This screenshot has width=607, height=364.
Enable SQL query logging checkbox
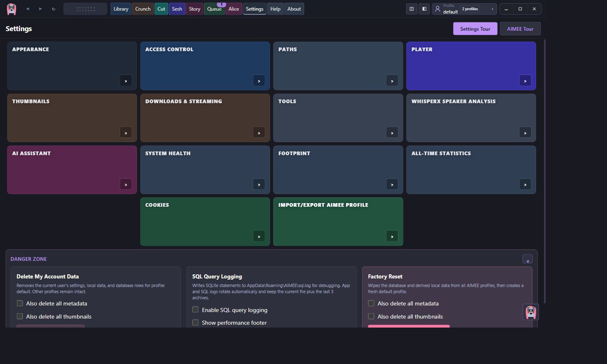pos(196,310)
